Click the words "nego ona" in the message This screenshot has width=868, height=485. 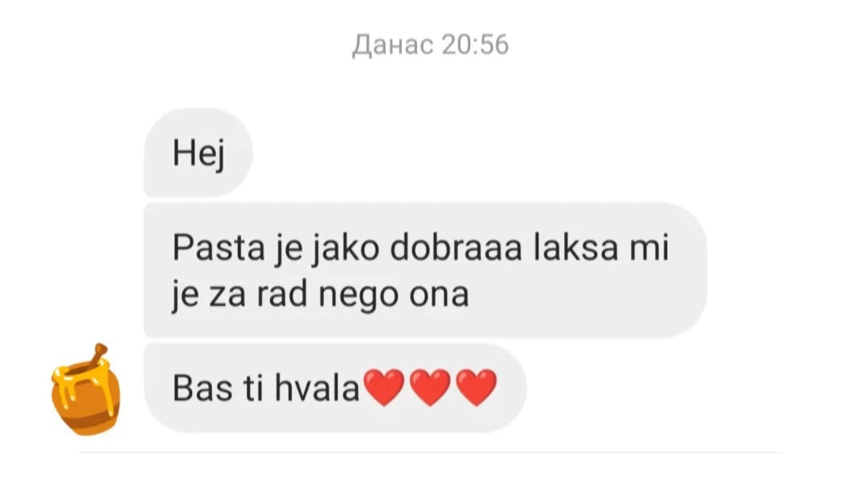tap(394, 295)
